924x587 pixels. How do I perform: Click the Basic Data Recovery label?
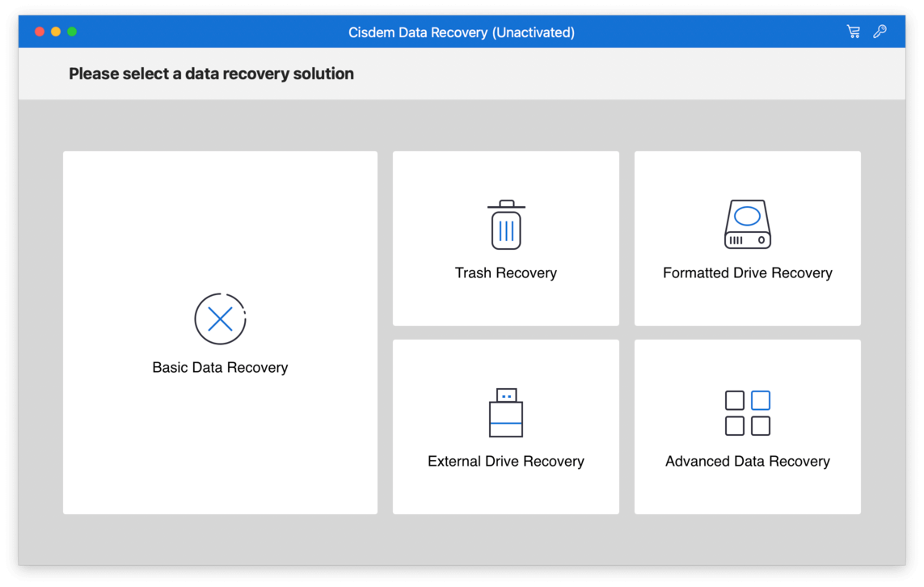(x=221, y=368)
